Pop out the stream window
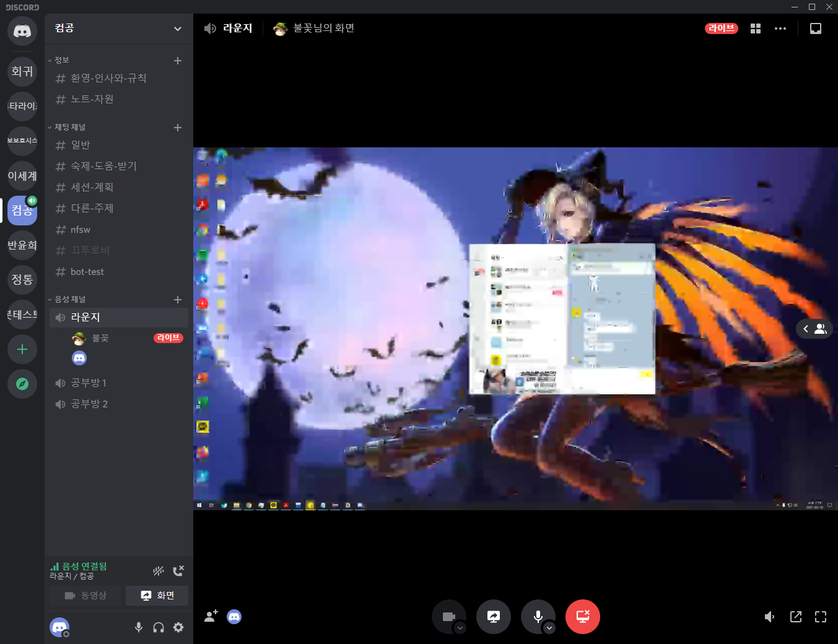Screen dimensions: 838x644 (x=796, y=617)
